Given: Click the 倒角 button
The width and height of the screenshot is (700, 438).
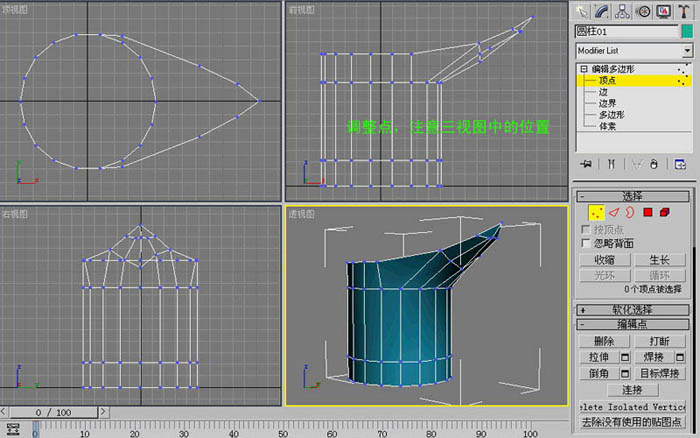Looking at the screenshot, I should click(599, 373).
